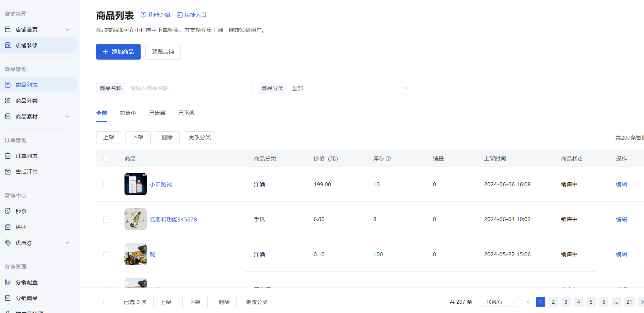Open 编辑 link for 小咩测试
Viewport: 644px width, 313px height.
pyautogui.click(x=621, y=184)
